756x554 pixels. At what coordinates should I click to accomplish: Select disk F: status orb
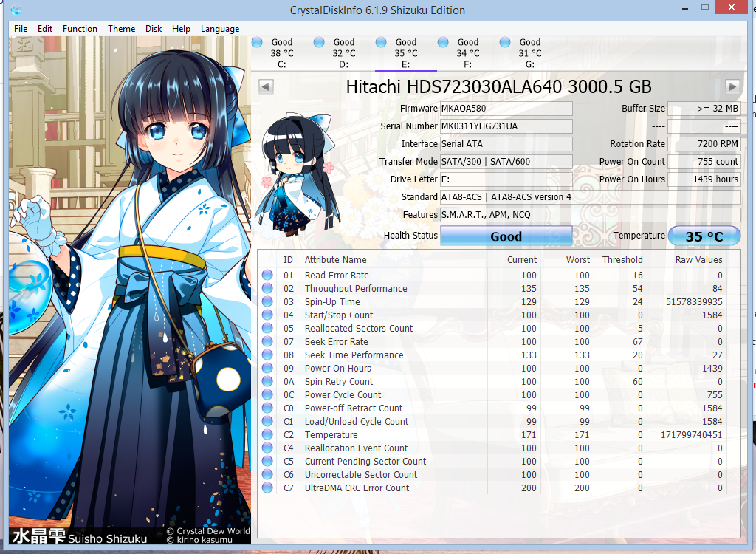443,42
